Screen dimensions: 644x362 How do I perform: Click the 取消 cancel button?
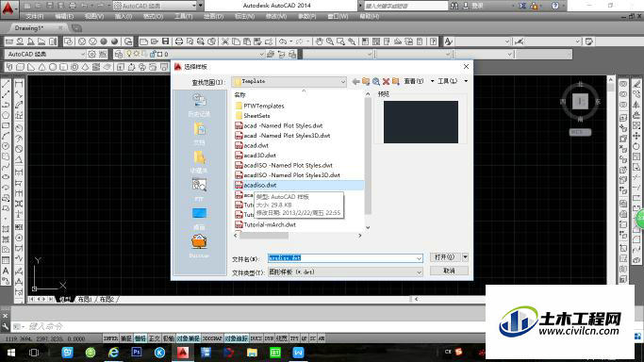449,271
